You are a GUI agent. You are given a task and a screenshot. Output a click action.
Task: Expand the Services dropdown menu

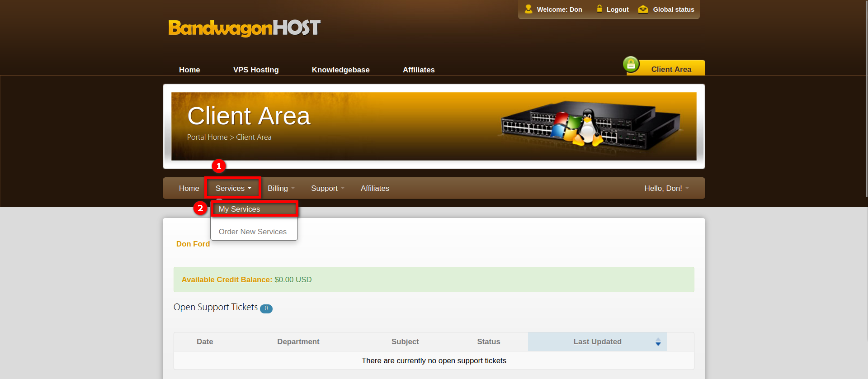pos(233,188)
